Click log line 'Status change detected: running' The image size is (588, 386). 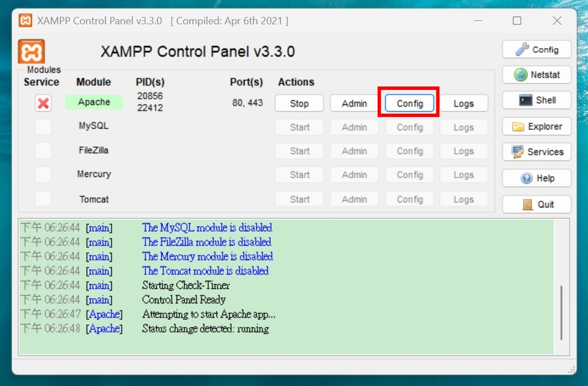click(x=205, y=329)
